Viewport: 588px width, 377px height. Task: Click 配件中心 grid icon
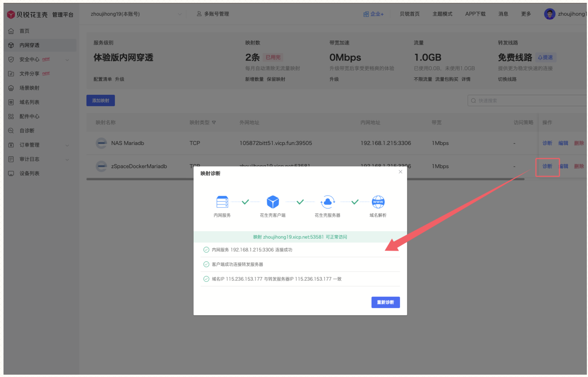point(11,116)
